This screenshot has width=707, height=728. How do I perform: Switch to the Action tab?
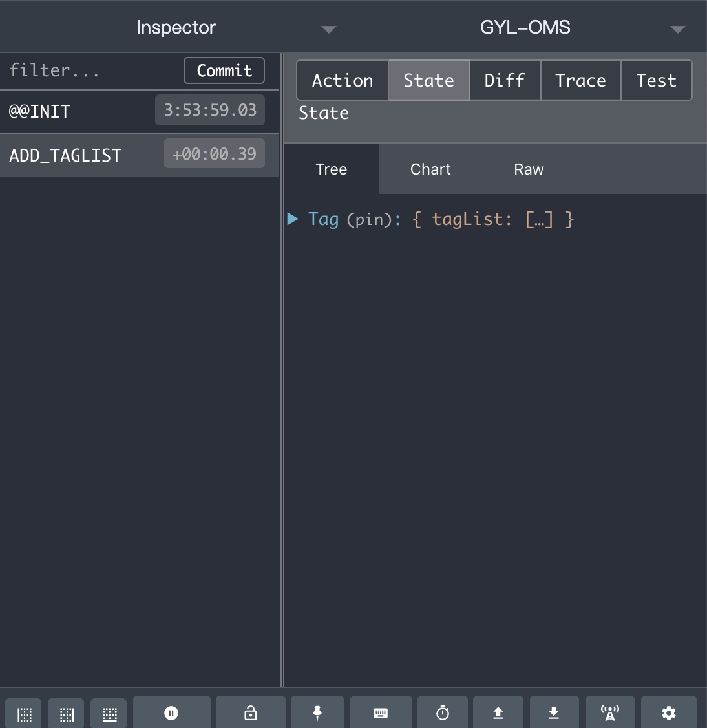[343, 80]
